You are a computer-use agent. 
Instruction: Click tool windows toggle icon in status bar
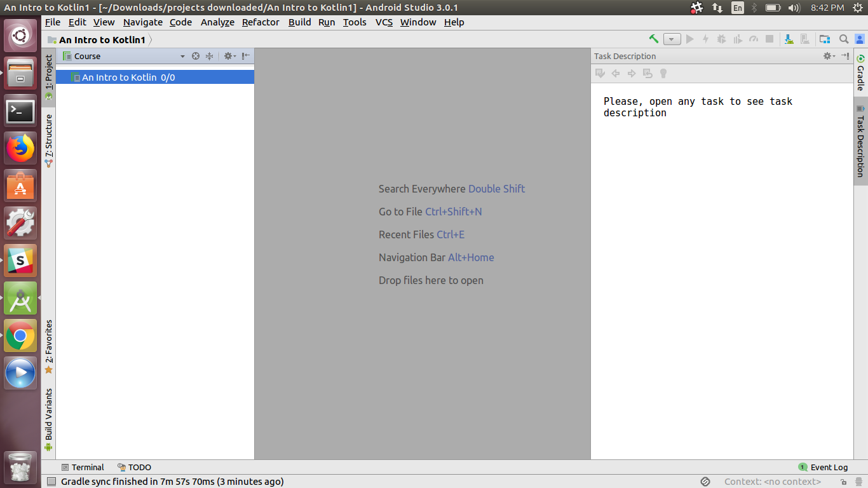[51, 482]
